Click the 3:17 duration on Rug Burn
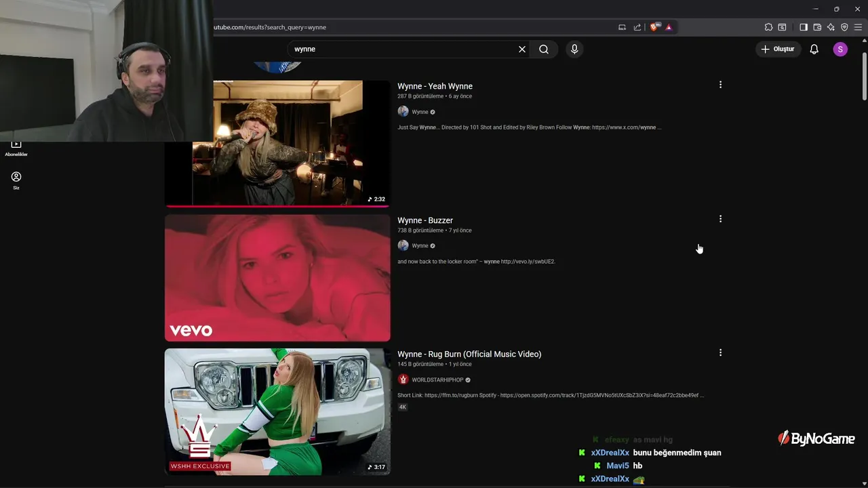868x488 pixels. (376, 467)
